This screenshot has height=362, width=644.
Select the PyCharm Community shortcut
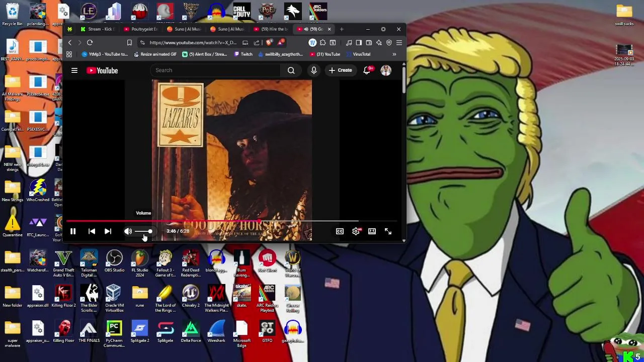tap(114, 333)
